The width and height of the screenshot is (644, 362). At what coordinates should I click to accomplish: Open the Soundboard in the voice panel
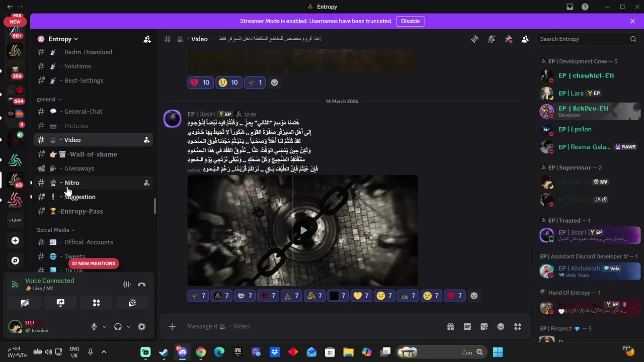click(132, 303)
